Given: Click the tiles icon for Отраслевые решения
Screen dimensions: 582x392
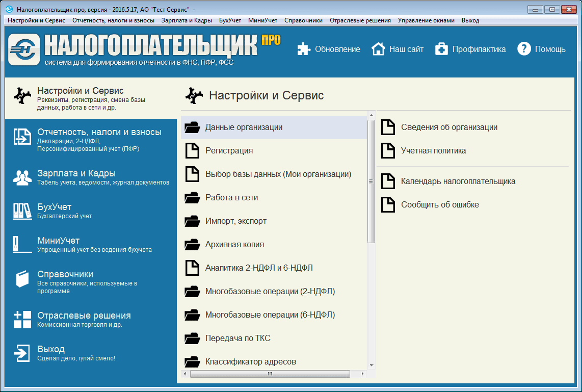Looking at the screenshot, I should (x=22, y=320).
